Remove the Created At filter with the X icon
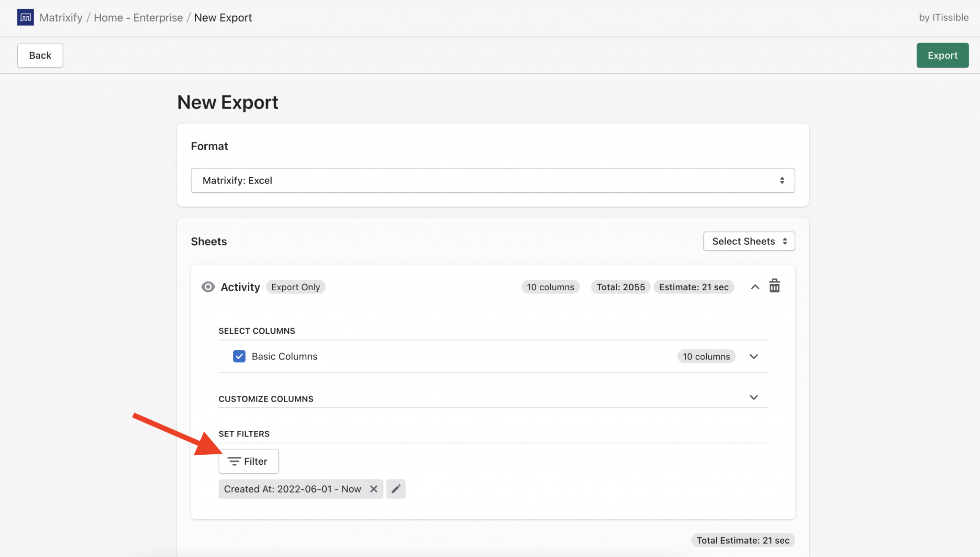 click(x=374, y=489)
